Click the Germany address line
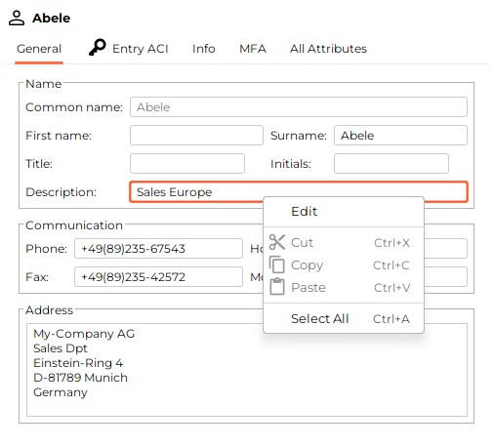Image resolution: width=494 pixels, height=448 pixels. point(61,392)
